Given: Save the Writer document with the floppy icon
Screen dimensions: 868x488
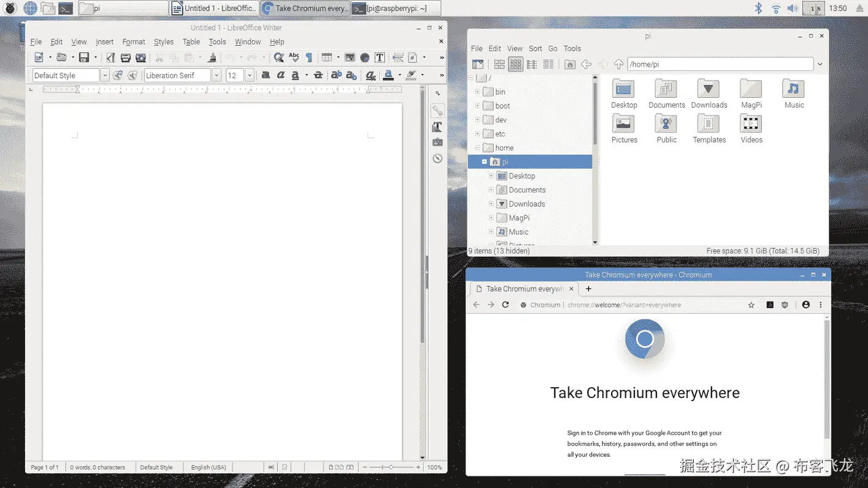Looking at the screenshot, I should click(x=84, y=57).
